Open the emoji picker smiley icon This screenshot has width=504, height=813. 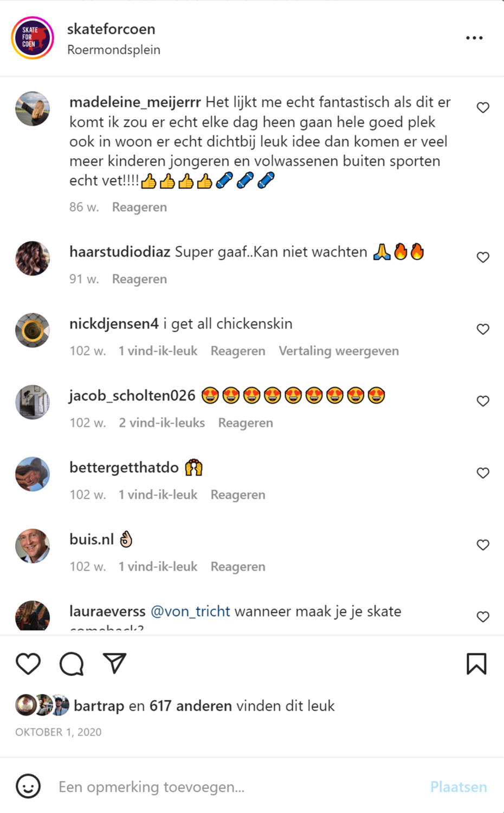pos(28,786)
